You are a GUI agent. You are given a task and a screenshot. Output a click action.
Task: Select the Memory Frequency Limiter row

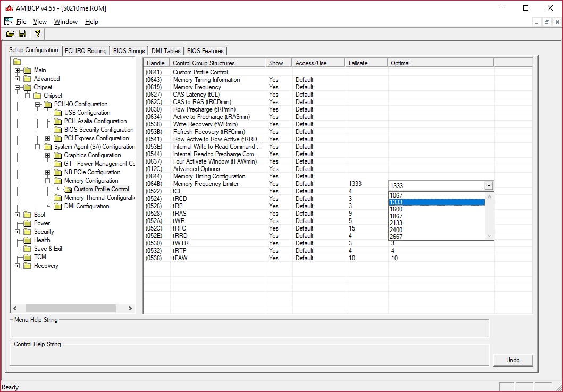[266, 184]
